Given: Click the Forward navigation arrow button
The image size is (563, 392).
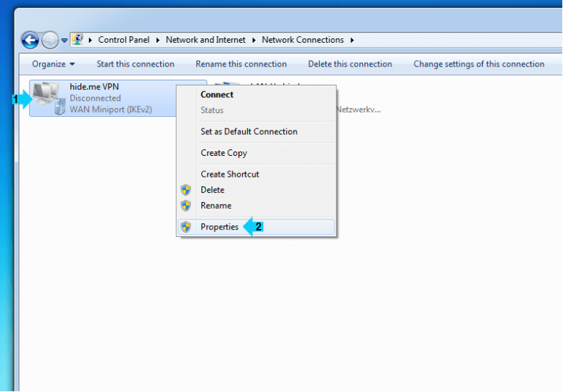Looking at the screenshot, I should pos(50,40).
